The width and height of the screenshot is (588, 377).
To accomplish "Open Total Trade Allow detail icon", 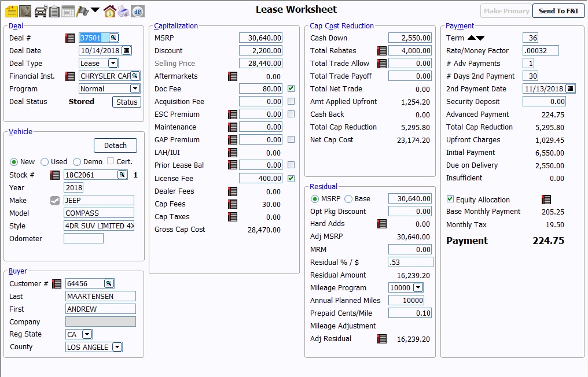I will [382, 64].
